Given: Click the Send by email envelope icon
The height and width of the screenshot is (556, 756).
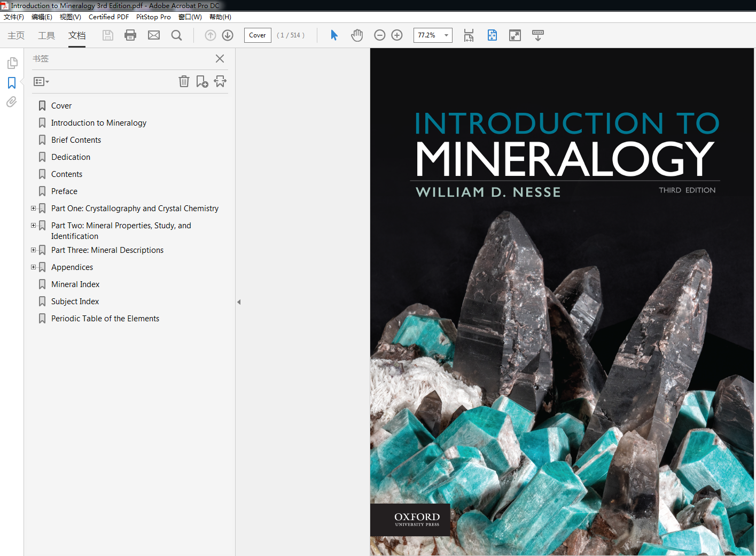Looking at the screenshot, I should 154,35.
